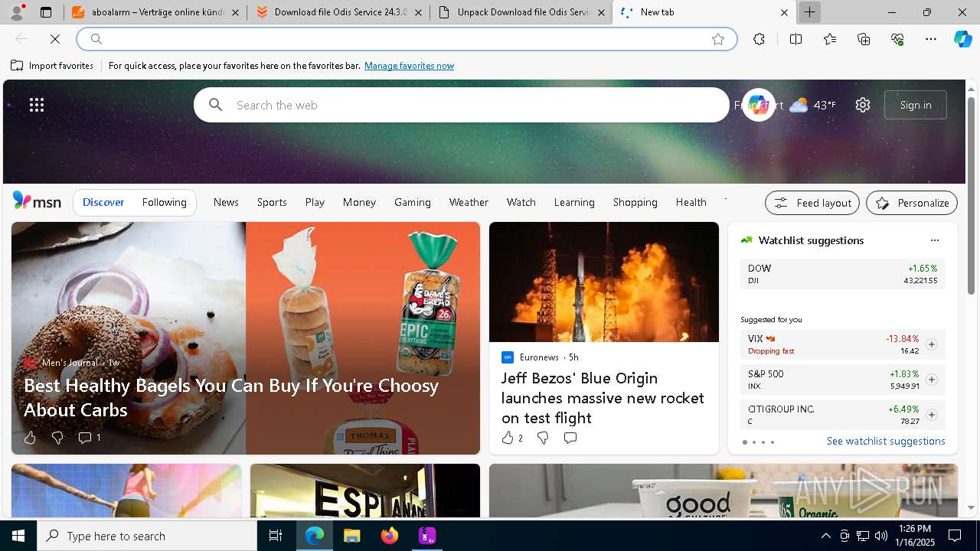
Task: Open Edge Settings and more menu
Action: point(931,39)
